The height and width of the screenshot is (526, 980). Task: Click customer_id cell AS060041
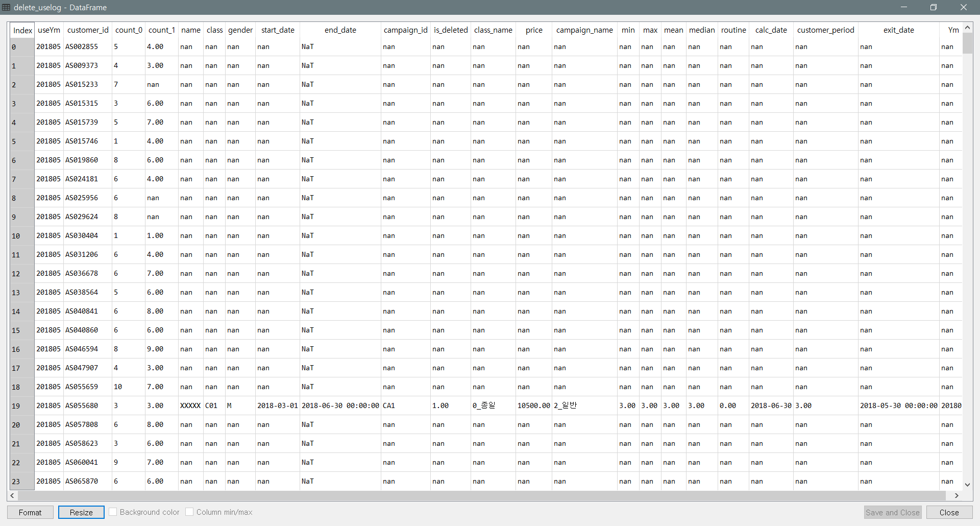87,463
